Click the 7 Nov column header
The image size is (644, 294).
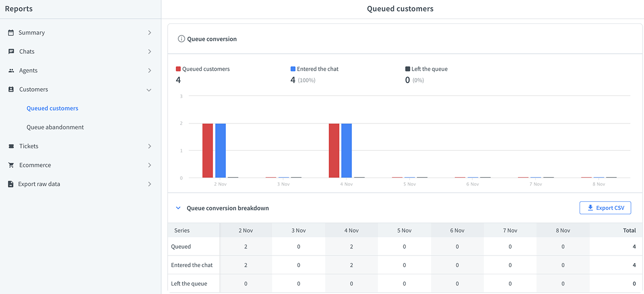(x=510, y=230)
